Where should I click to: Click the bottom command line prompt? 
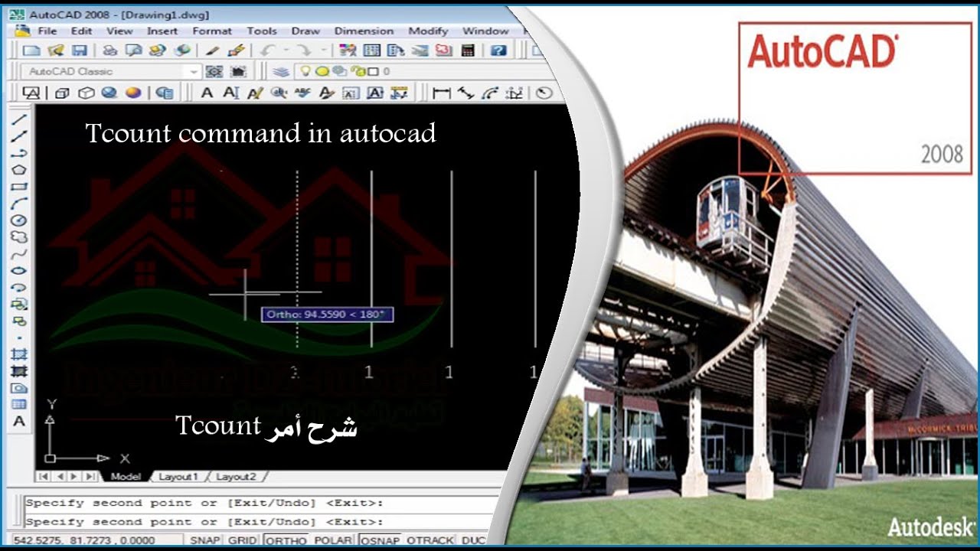(x=260, y=521)
